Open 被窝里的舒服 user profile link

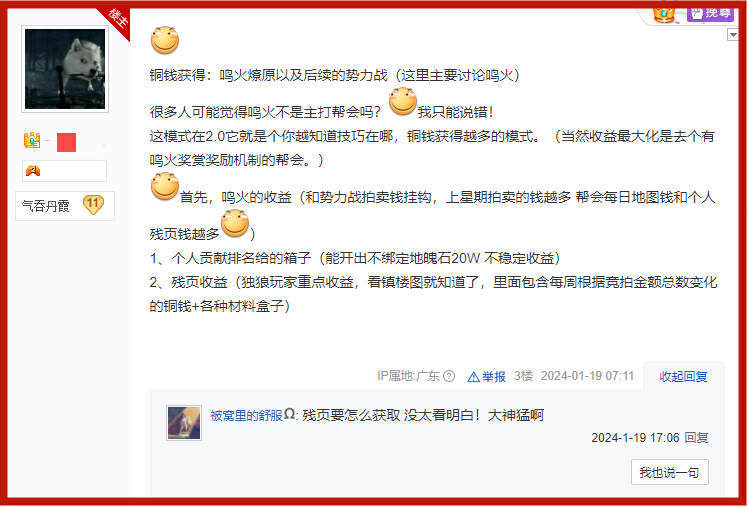point(247,415)
